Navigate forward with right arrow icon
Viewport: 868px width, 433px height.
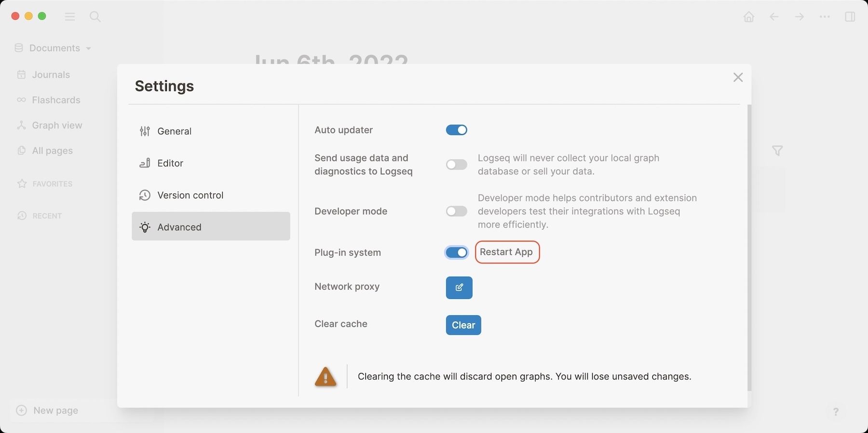pos(800,17)
